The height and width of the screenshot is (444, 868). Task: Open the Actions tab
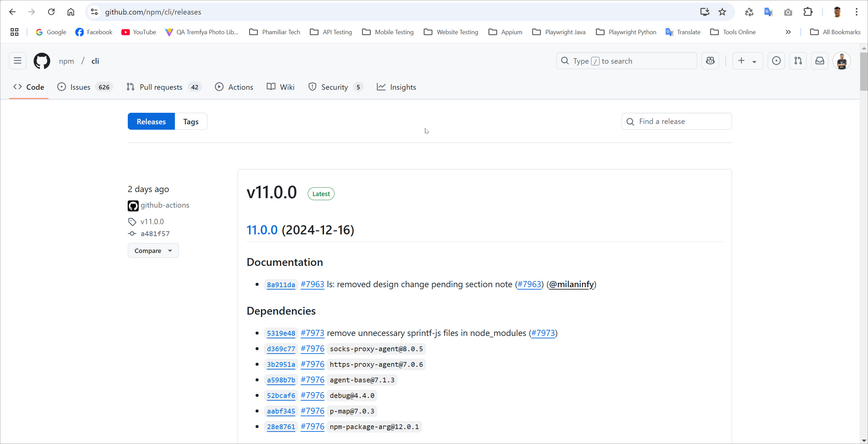click(x=234, y=87)
